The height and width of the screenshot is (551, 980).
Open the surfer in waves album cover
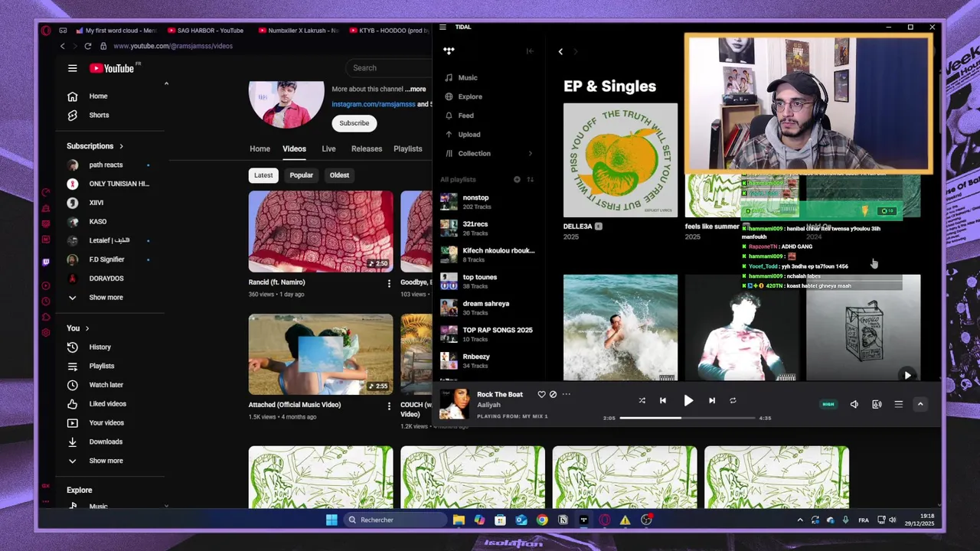coord(620,328)
